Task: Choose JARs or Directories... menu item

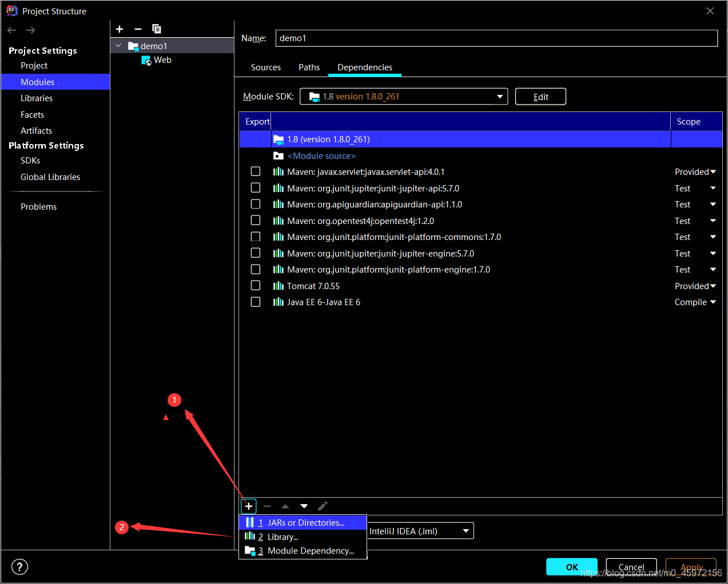Action: (303, 523)
